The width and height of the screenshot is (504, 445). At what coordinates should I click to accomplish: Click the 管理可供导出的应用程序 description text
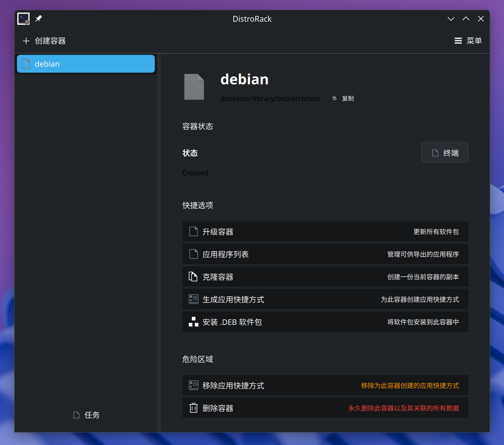423,254
